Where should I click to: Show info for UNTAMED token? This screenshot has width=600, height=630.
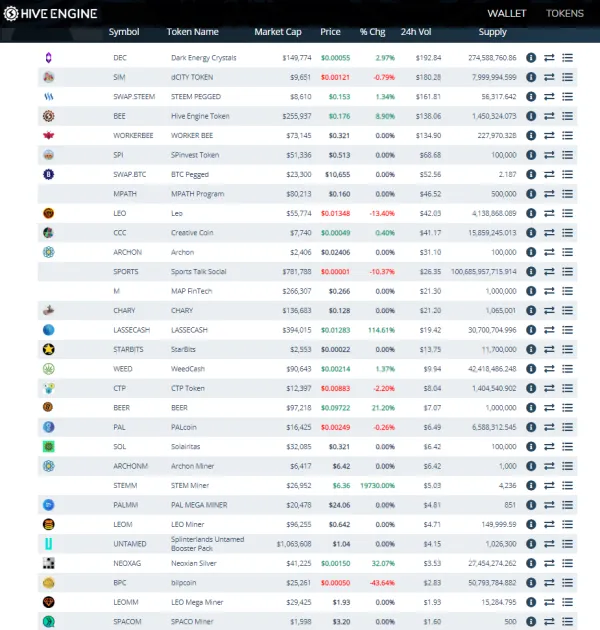pyautogui.click(x=531, y=544)
